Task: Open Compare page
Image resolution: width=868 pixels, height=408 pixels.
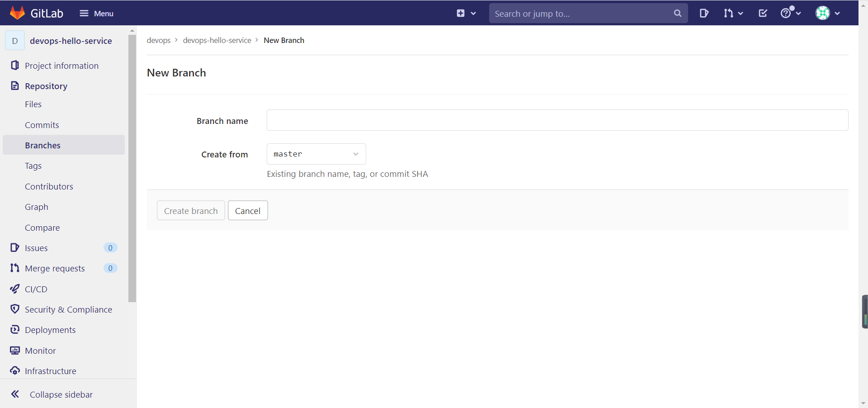Action: tap(42, 228)
